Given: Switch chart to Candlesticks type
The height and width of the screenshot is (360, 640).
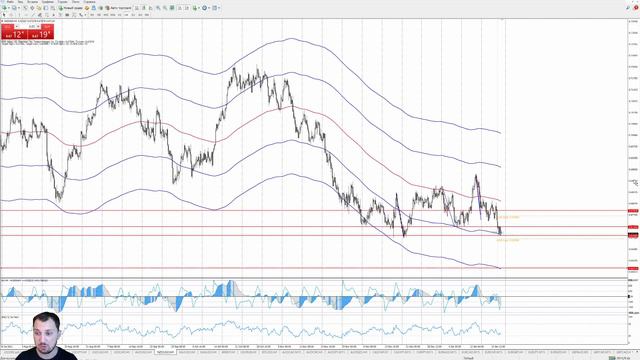Looking at the screenshot, I should pos(144,8).
